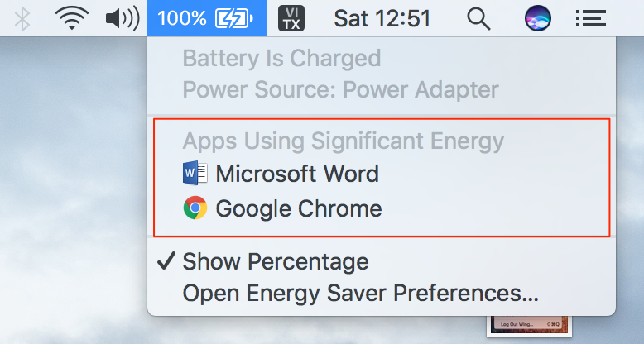Open the Wi-Fi menu bar icon
The image size is (644, 344).
pyautogui.click(x=72, y=18)
